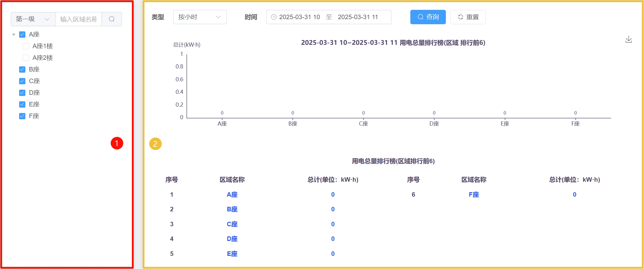The width and height of the screenshot is (644, 269).
Task: Click the 查询 query button
Action: pyautogui.click(x=428, y=17)
